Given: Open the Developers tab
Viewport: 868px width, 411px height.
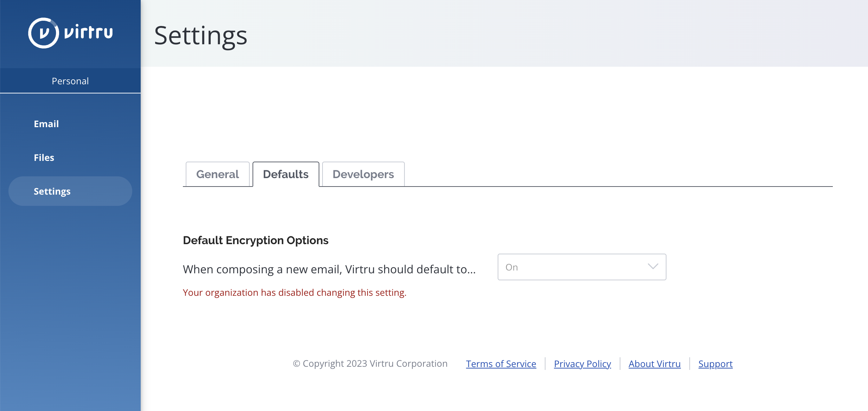Looking at the screenshot, I should tap(363, 174).
